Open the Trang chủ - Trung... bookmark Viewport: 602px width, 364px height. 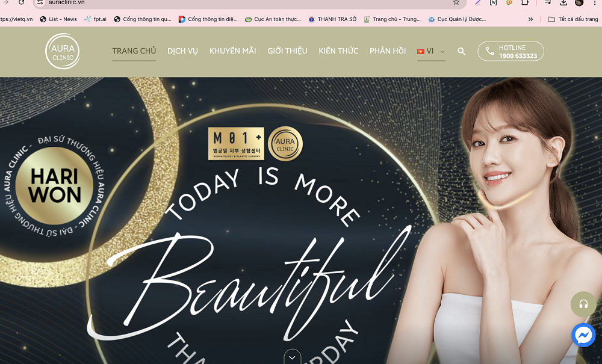click(x=393, y=19)
